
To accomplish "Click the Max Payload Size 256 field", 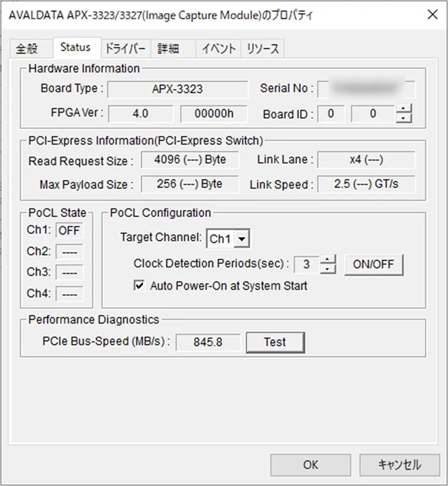I will click(190, 184).
